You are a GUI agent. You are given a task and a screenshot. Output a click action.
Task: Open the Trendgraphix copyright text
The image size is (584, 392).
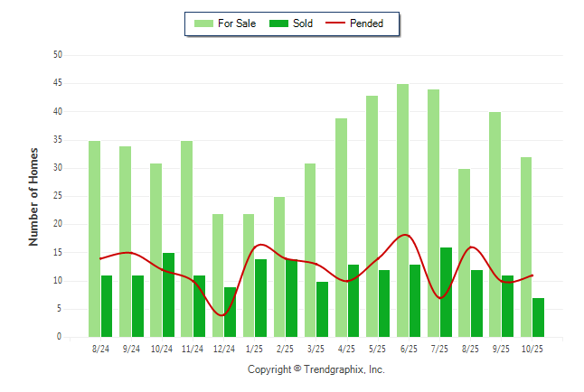316,369
